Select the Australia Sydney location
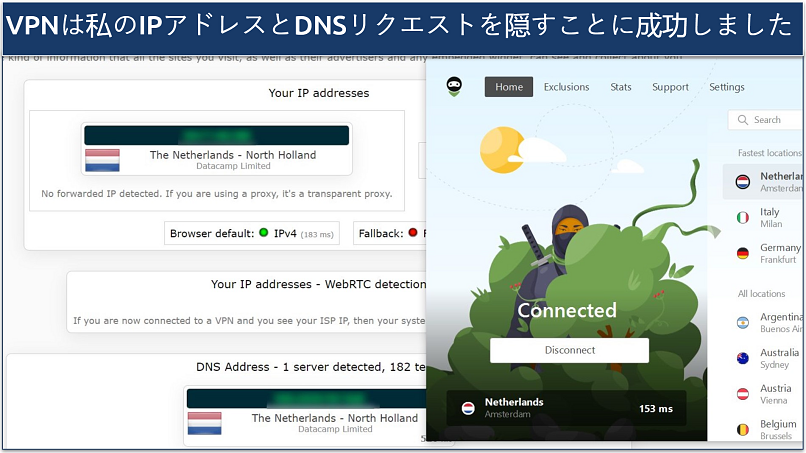The image size is (806, 453). point(764,358)
